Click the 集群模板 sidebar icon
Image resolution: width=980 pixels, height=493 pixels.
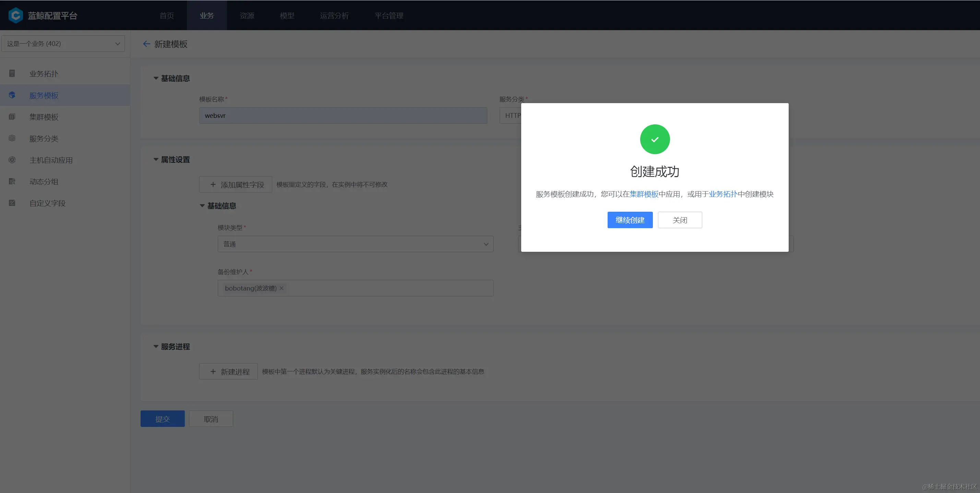click(x=12, y=117)
